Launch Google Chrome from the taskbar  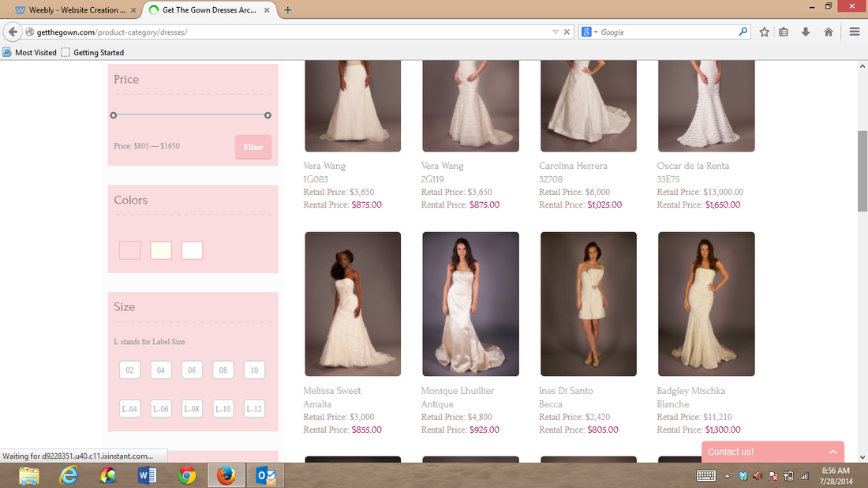(186, 476)
